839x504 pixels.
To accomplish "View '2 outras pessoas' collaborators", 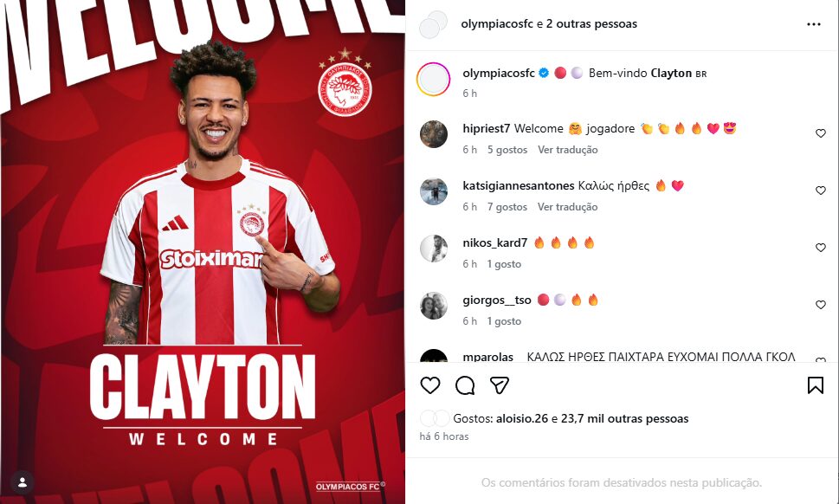I will pos(591,24).
